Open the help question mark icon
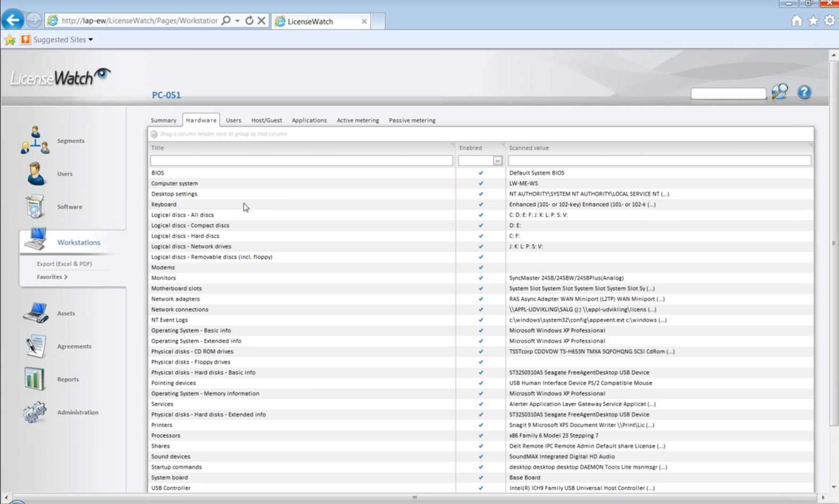The image size is (839, 504). coord(804,92)
